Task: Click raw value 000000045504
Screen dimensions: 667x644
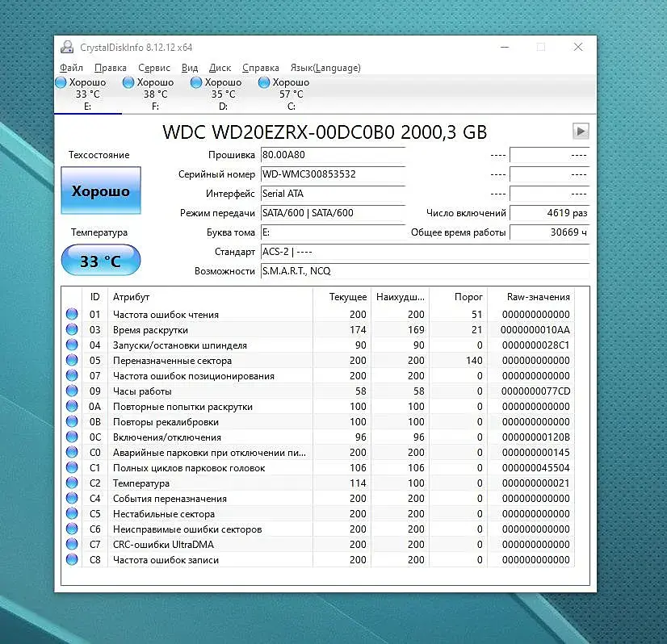Action: coord(535,467)
